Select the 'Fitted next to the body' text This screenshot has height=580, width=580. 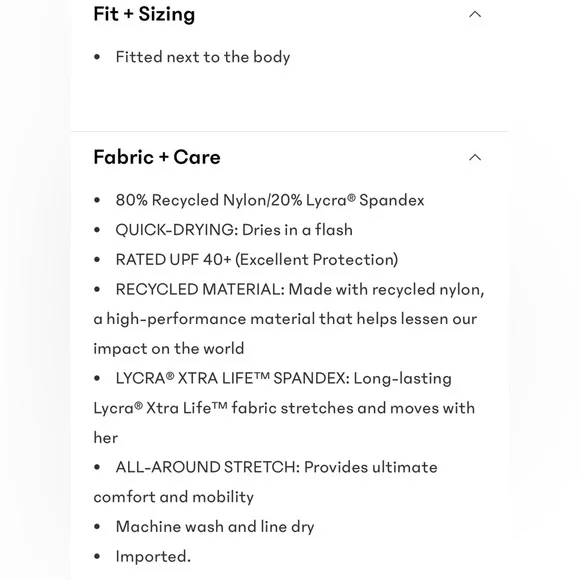coord(203,57)
